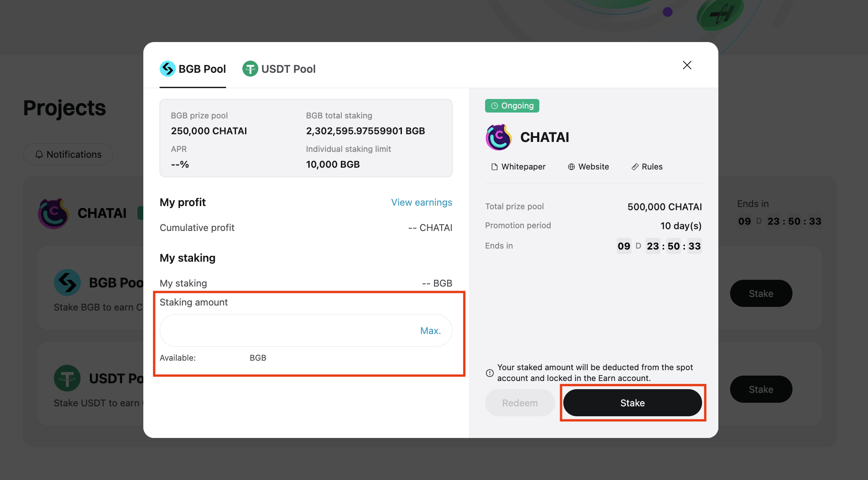This screenshot has height=480, width=868.
Task: Click background BGB Pool icon on projects page
Action: pyautogui.click(x=67, y=282)
